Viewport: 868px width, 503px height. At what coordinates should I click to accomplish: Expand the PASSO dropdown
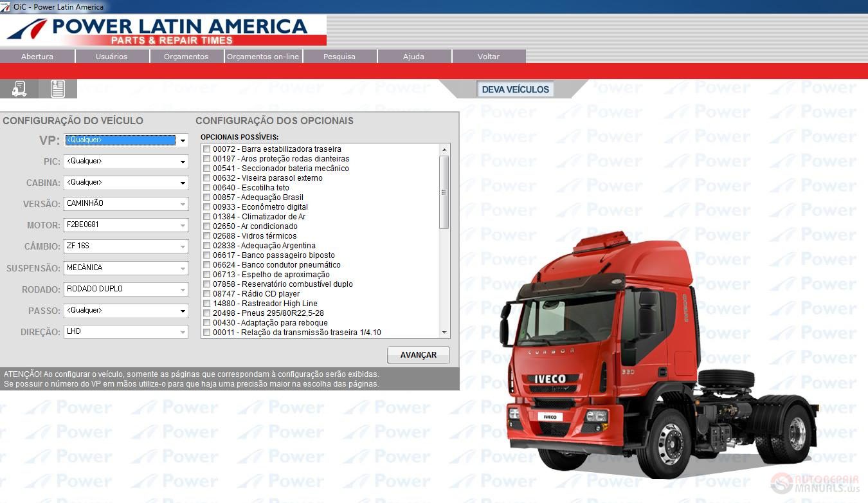click(183, 311)
